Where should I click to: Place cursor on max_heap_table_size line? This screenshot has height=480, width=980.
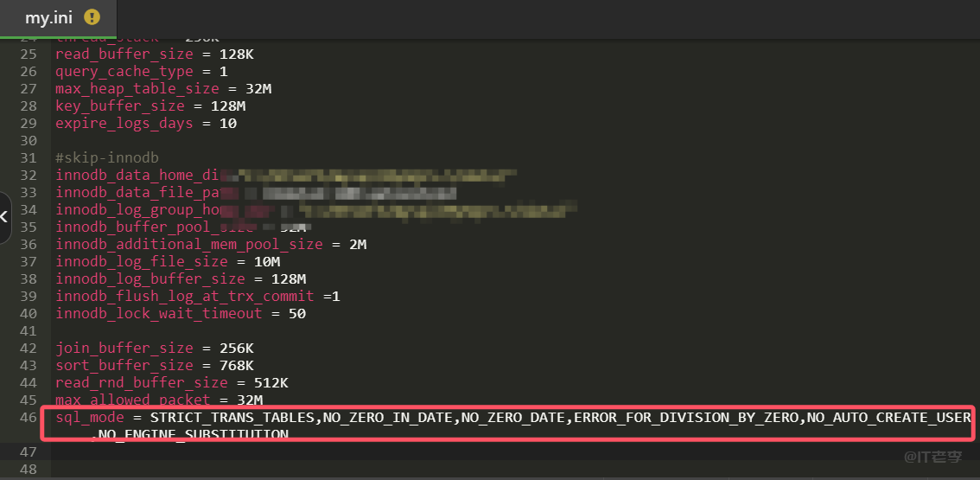[x=137, y=88]
